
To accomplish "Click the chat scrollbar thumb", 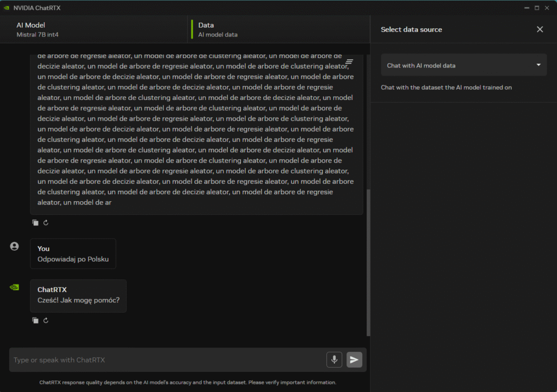I will [x=368, y=263].
